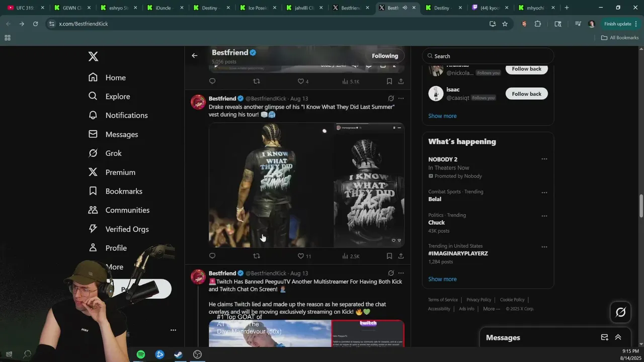Open more options for Chuck trend
Viewport: 644px width, 362px height.
click(544, 216)
